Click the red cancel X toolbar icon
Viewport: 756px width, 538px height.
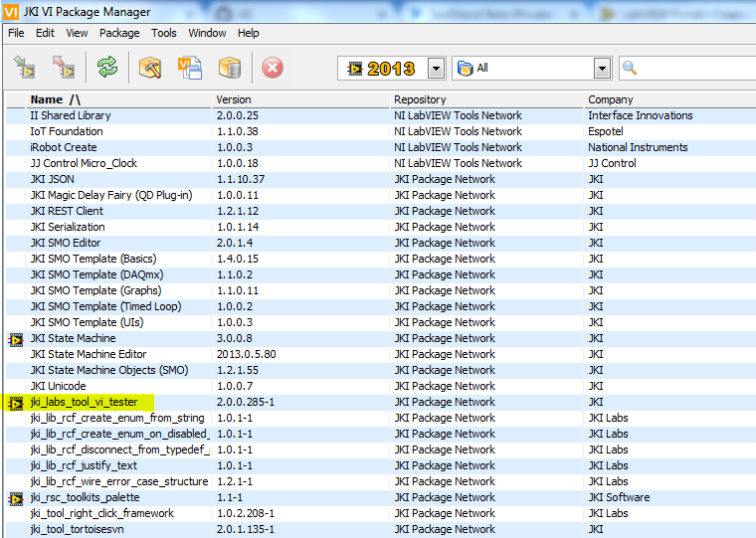273,68
